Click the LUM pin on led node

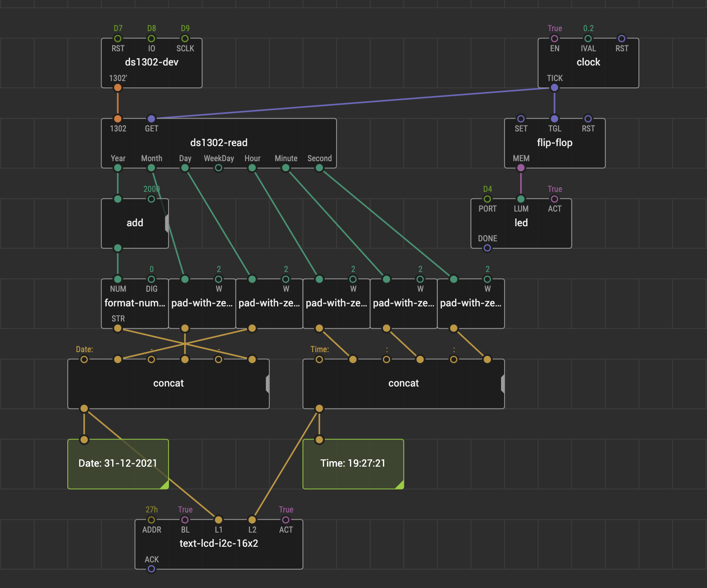[521, 199]
